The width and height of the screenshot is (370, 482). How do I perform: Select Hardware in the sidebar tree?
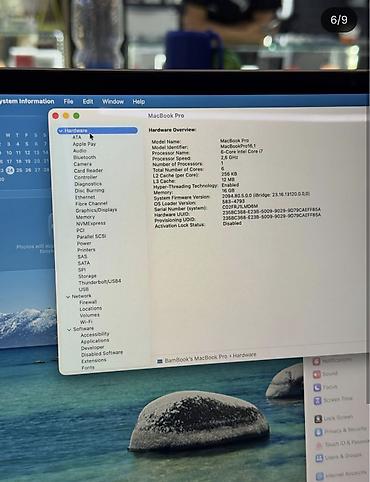click(97, 130)
